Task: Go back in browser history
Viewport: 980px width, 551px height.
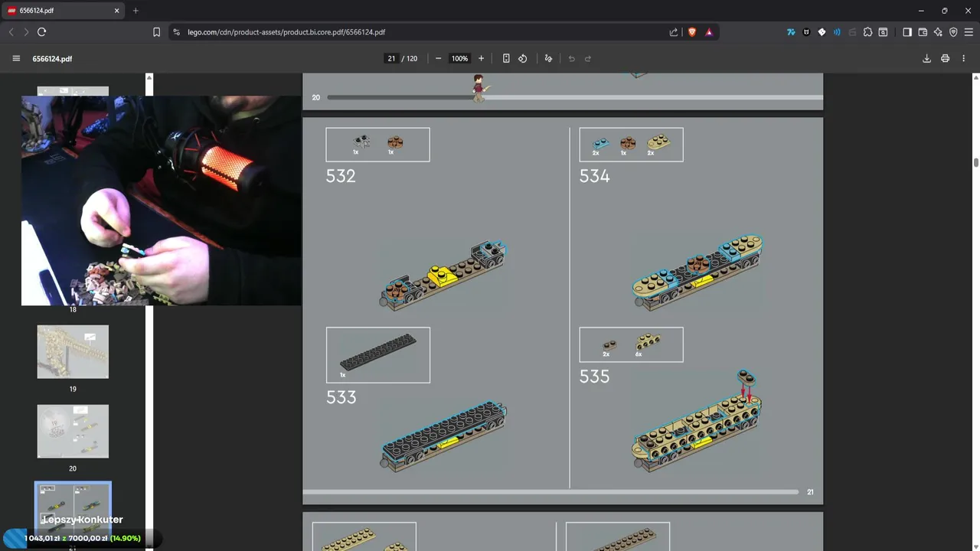Action: 11,32
